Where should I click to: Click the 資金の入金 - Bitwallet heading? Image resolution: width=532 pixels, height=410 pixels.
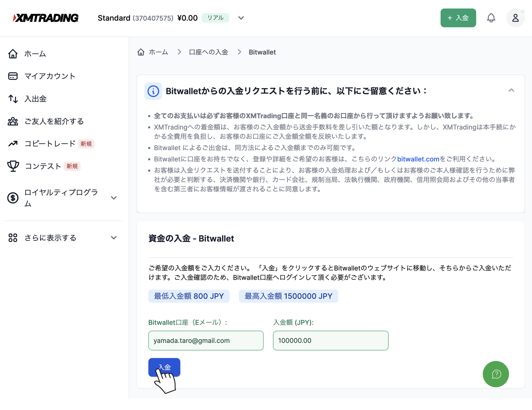click(191, 239)
